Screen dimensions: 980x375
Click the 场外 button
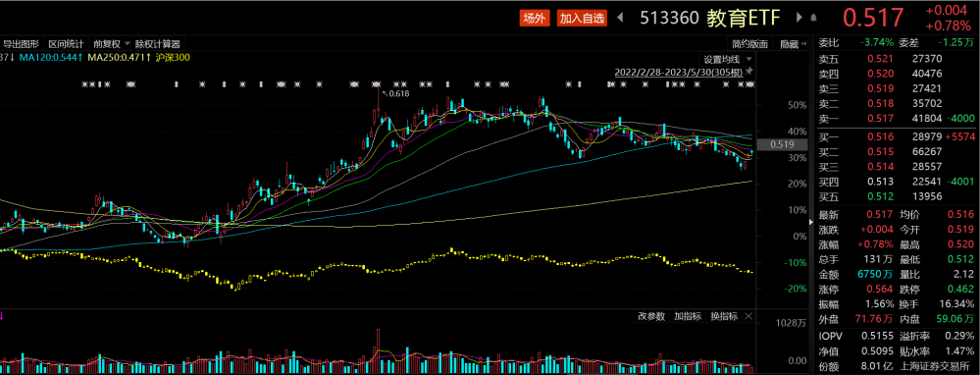pyautogui.click(x=535, y=19)
